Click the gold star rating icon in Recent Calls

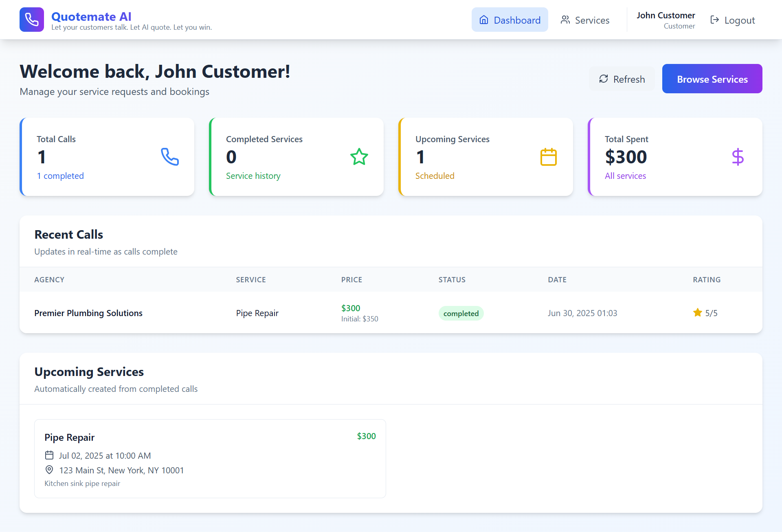(697, 312)
